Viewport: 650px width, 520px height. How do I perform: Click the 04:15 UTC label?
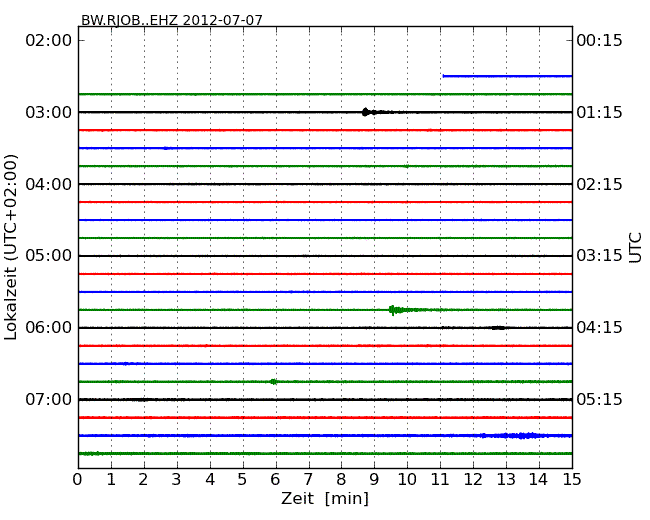(599, 328)
